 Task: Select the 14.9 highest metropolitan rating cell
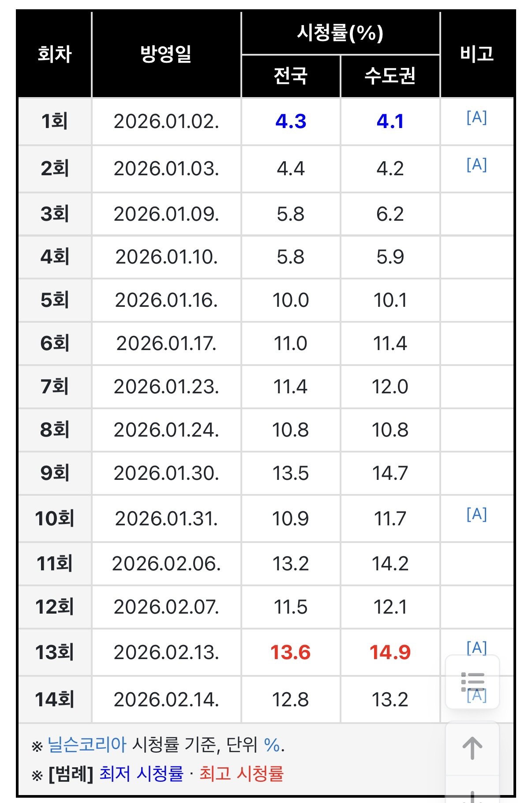(390, 652)
